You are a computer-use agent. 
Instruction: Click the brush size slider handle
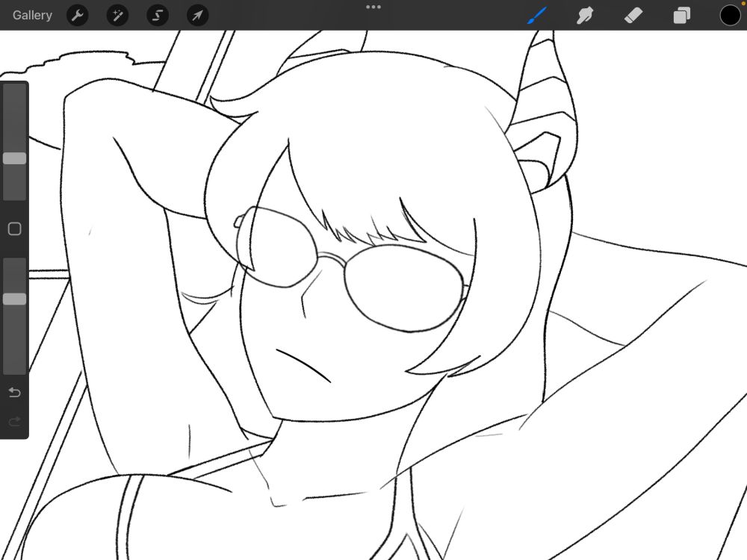tap(14, 158)
